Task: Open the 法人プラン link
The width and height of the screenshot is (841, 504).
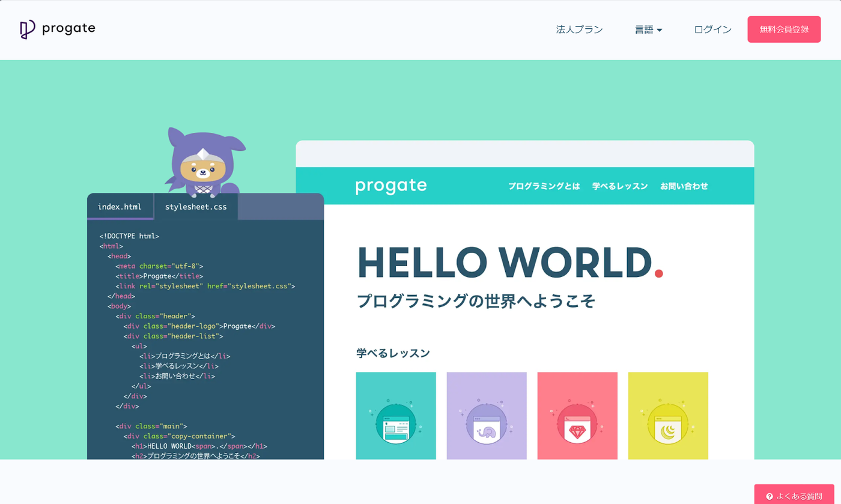Action: point(579,29)
